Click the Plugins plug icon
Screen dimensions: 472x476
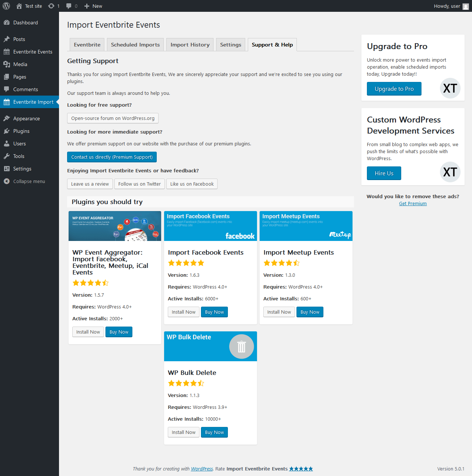pyautogui.click(x=7, y=131)
